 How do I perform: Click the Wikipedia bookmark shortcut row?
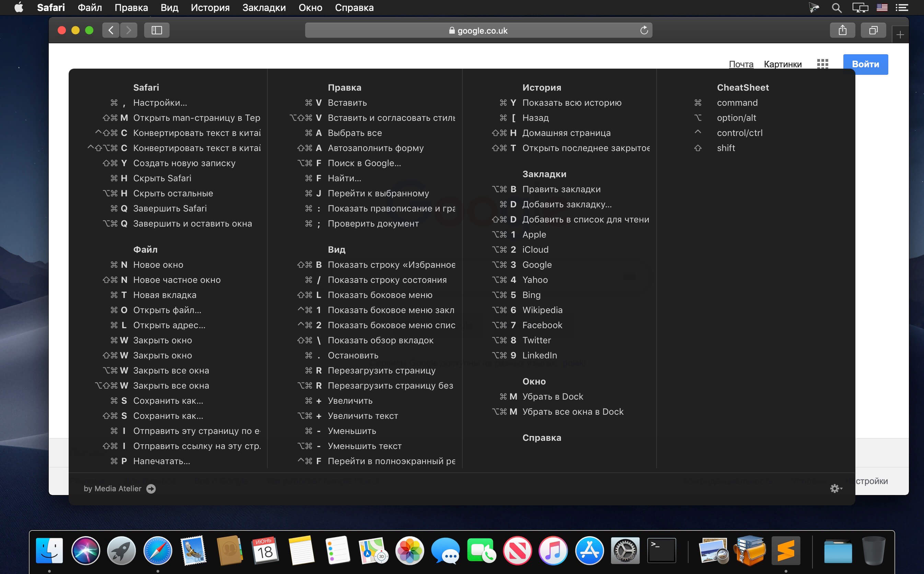[x=527, y=310]
